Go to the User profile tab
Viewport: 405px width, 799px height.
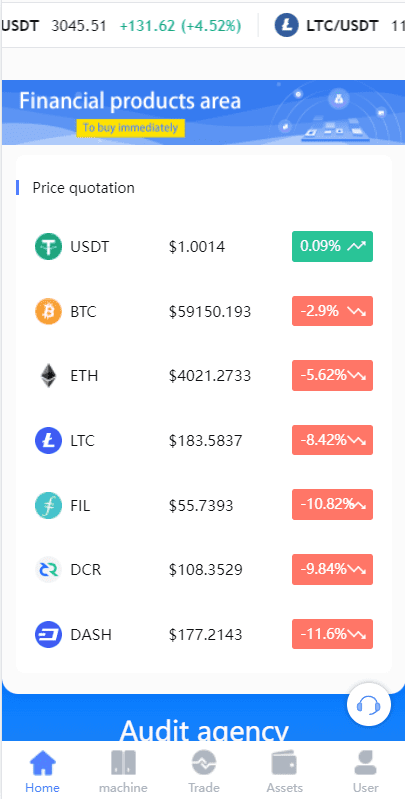coord(365,770)
